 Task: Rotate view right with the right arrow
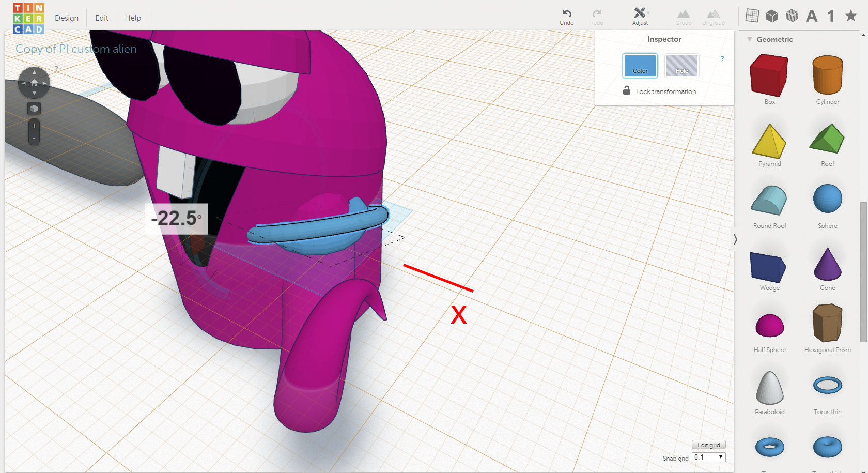pos(45,83)
